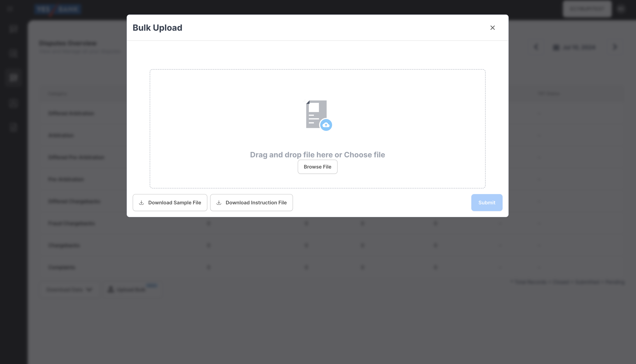This screenshot has height=364, width=636.
Task: Click the highlighted active icon in the left sidebar
Action: tap(13, 78)
